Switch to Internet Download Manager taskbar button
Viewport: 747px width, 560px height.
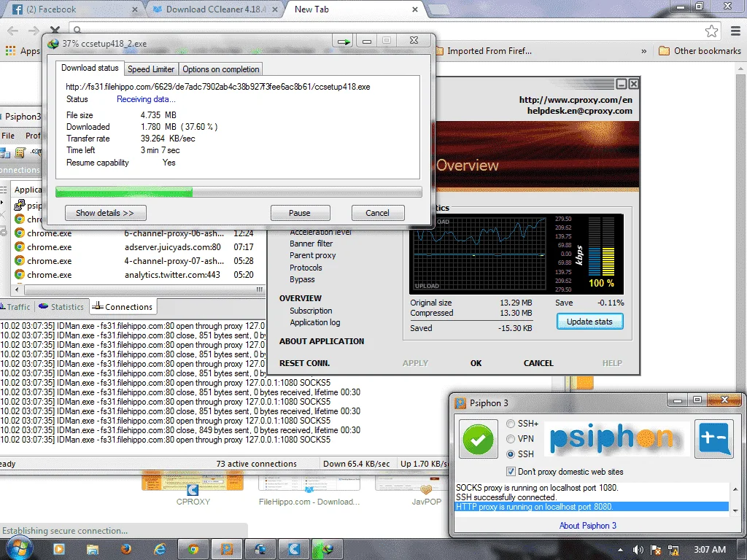tap(328, 549)
